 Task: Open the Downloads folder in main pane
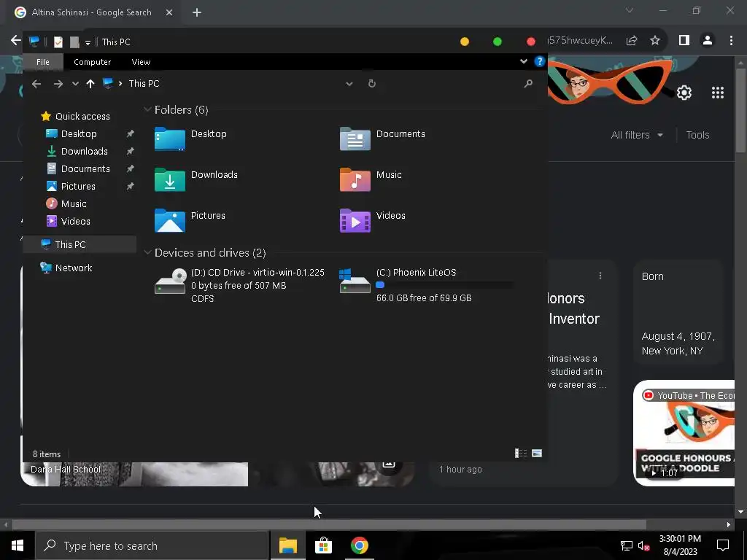click(196, 179)
